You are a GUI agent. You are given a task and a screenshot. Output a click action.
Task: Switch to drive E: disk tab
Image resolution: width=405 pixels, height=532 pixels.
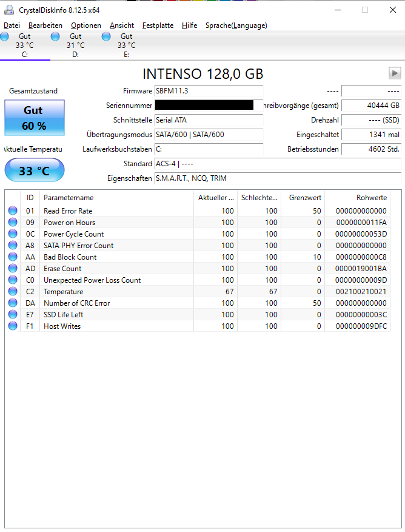127,45
